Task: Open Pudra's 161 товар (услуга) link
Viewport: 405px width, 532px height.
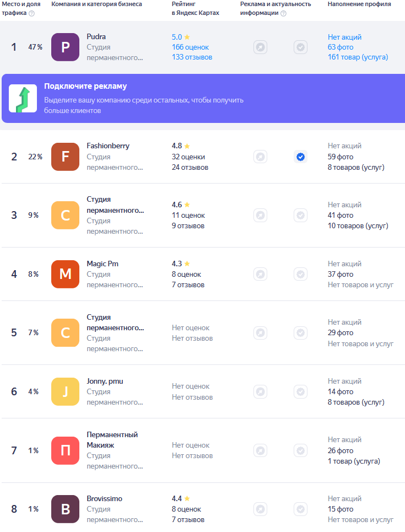Action: pyautogui.click(x=358, y=57)
